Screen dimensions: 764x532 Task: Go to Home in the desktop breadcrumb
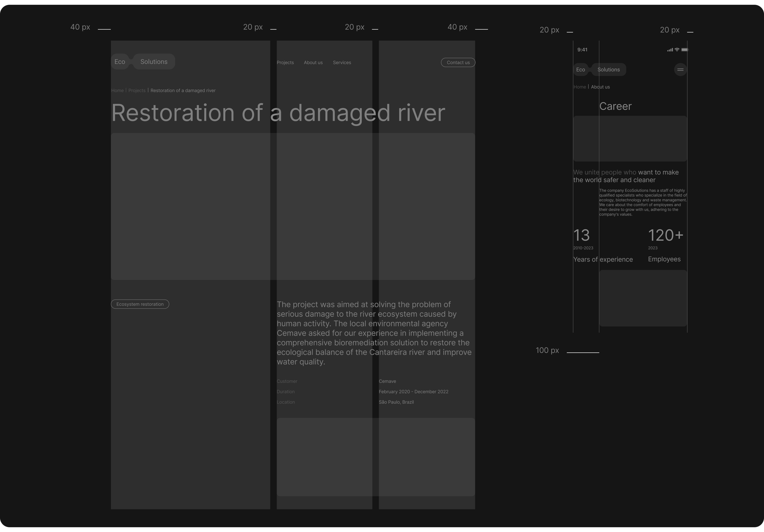coord(117,90)
